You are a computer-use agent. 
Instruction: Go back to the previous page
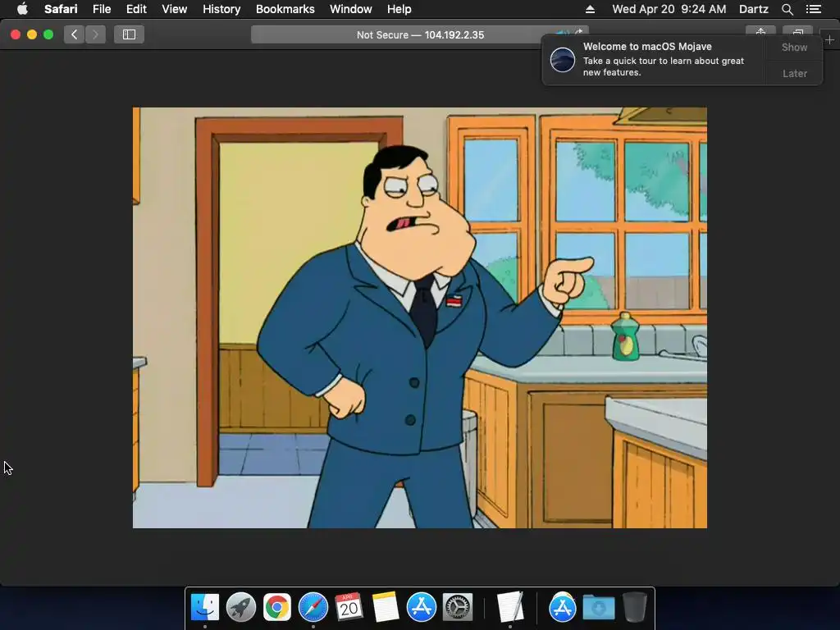(75, 34)
